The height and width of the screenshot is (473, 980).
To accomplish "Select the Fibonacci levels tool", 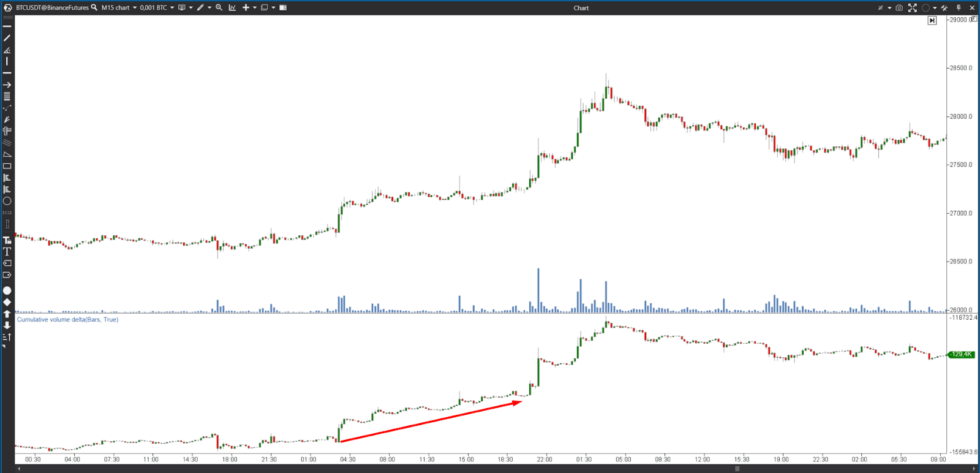I will (x=7, y=96).
